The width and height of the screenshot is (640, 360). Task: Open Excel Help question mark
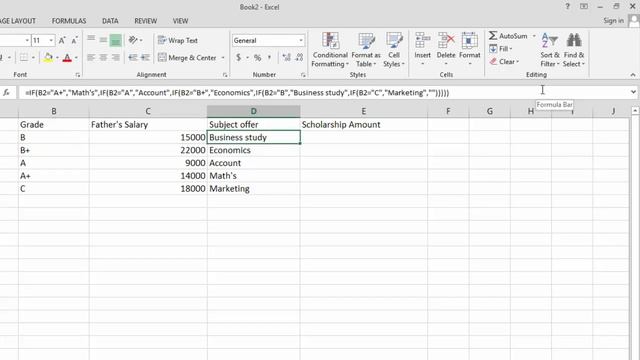pos(567,7)
